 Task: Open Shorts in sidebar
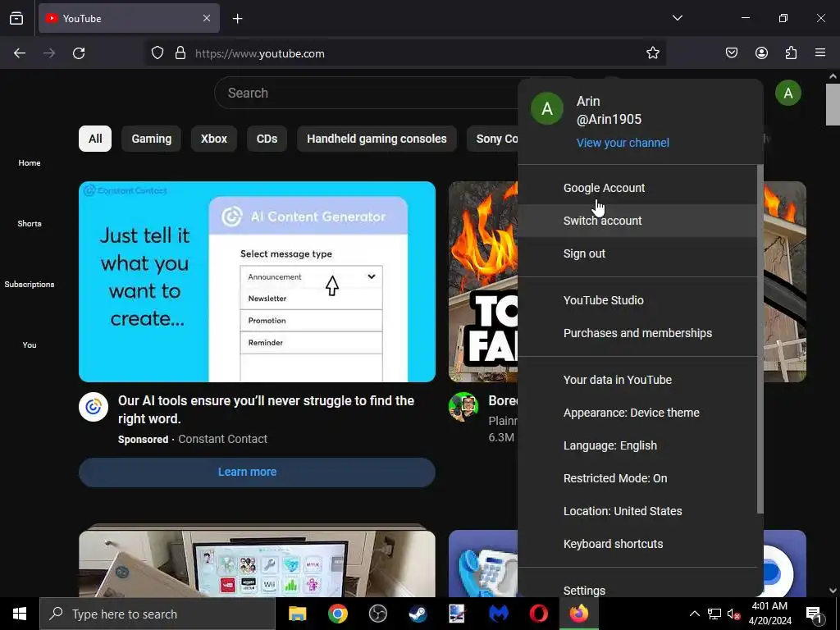point(30,223)
